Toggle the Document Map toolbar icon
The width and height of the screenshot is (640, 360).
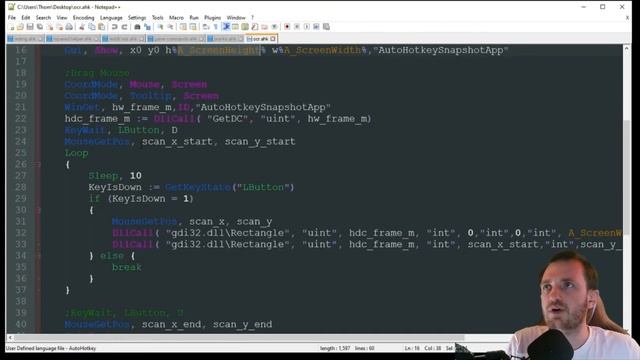point(245,27)
